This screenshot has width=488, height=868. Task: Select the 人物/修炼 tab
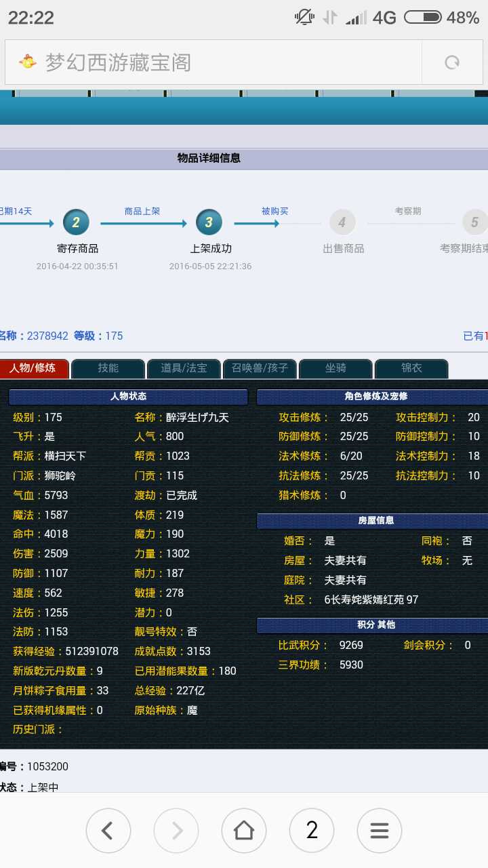[x=33, y=368]
